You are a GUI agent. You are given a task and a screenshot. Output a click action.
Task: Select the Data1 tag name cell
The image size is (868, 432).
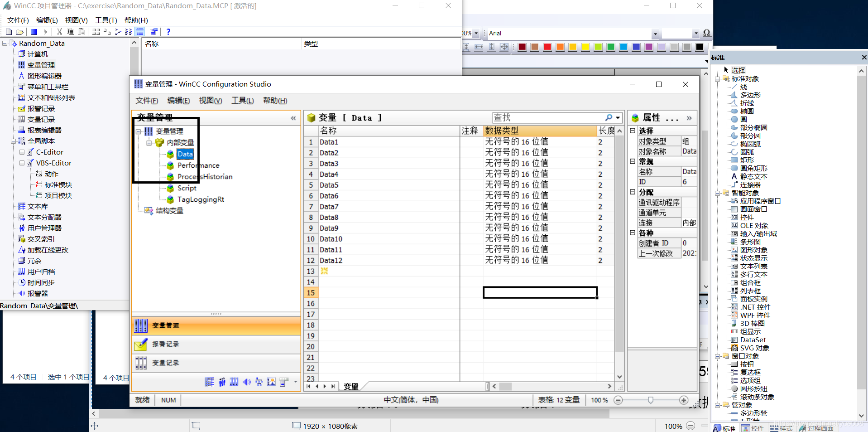(389, 142)
